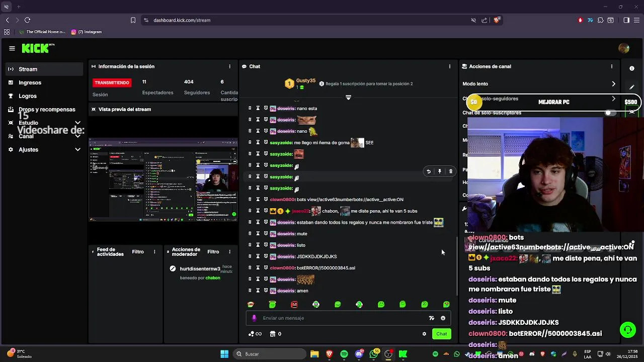The width and height of the screenshot is (644, 362).
Task: Open Filtro in Acciones de moderador
Action: pos(213,252)
